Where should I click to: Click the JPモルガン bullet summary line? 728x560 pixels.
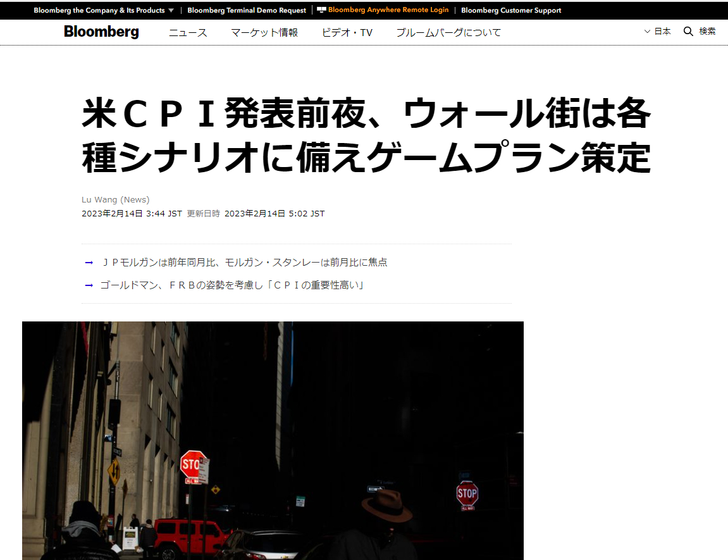click(x=244, y=263)
